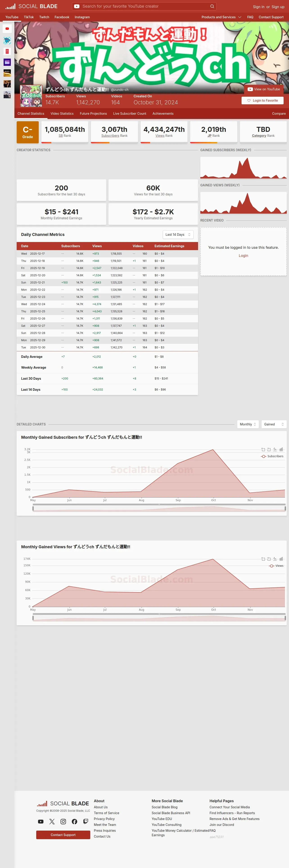Click the right handle of Subscribers chart range slider

[285, 508]
